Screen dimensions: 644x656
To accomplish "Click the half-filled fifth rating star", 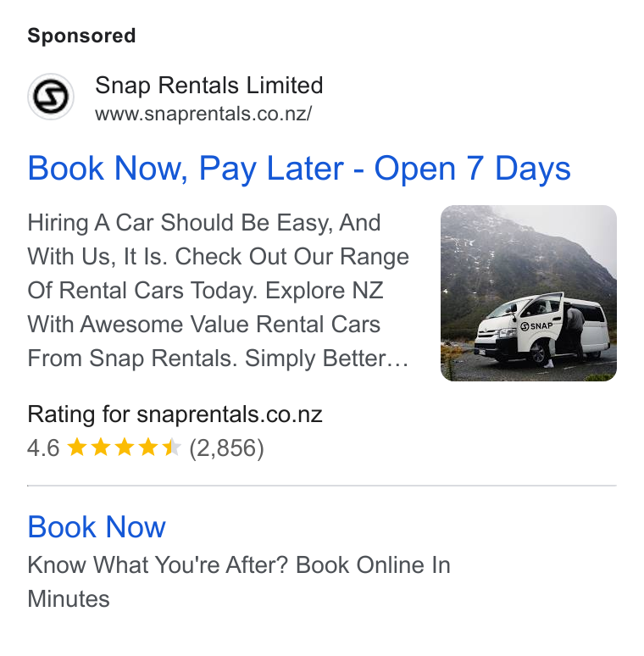I will point(172,448).
